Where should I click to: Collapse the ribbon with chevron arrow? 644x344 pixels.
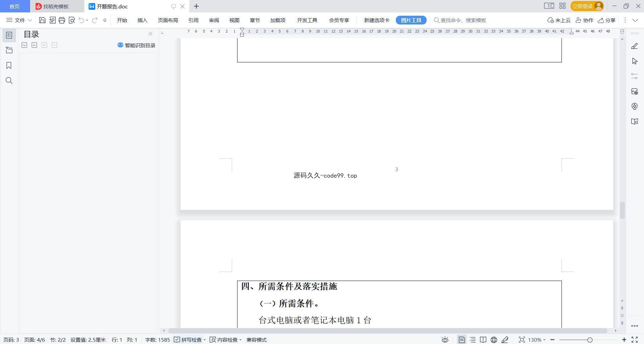635,20
